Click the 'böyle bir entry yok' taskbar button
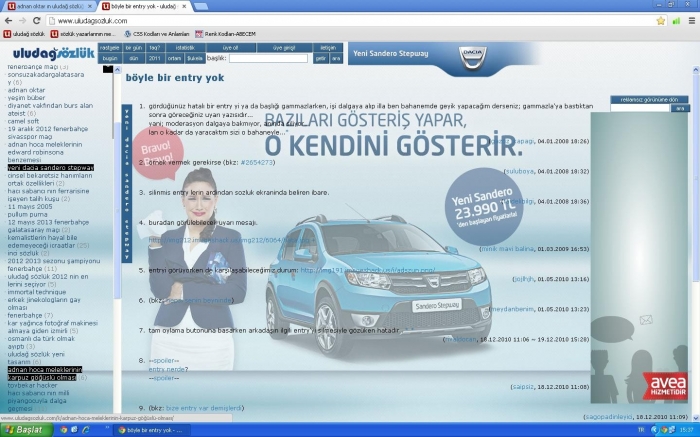 click(153, 430)
